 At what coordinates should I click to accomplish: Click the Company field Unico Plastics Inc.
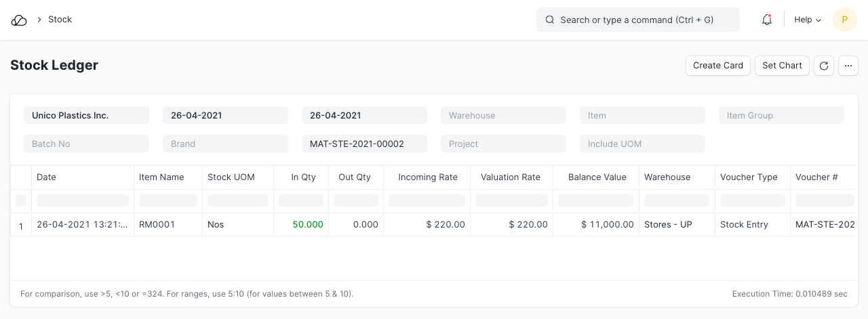click(x=86, y=116)
